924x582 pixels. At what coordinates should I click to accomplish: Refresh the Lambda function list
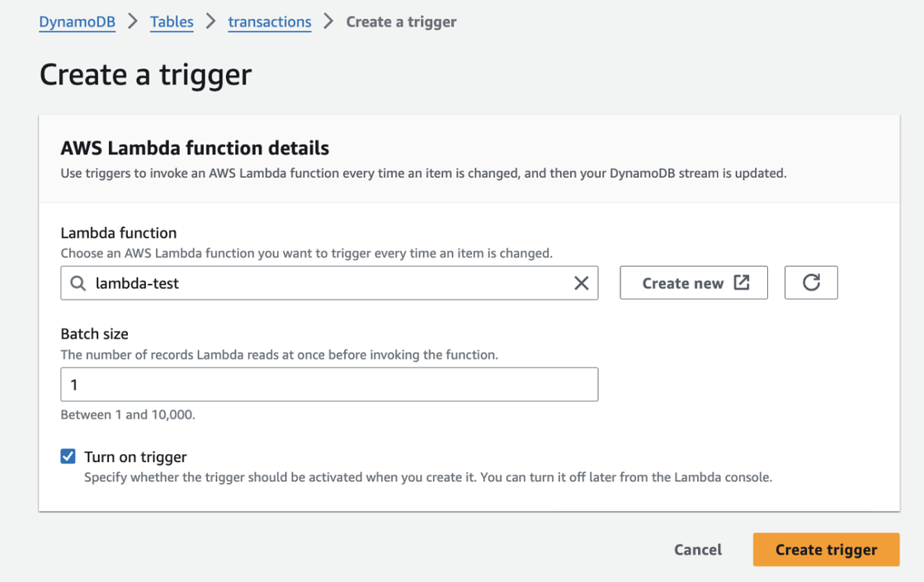click(811, 282)
